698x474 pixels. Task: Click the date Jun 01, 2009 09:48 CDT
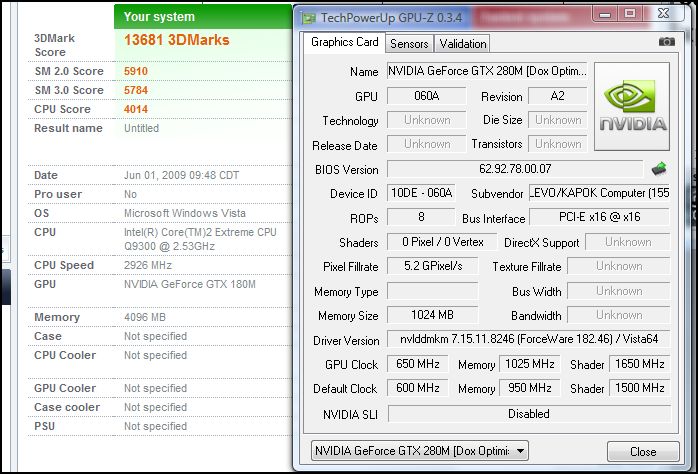[181, 175]
